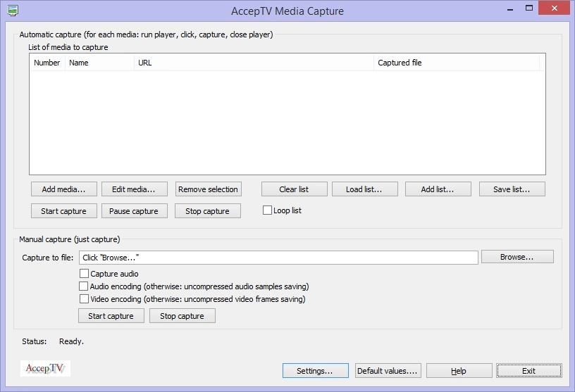575x392 pixels.
Task: Stop the automatic capture
Action: point(208,211)
